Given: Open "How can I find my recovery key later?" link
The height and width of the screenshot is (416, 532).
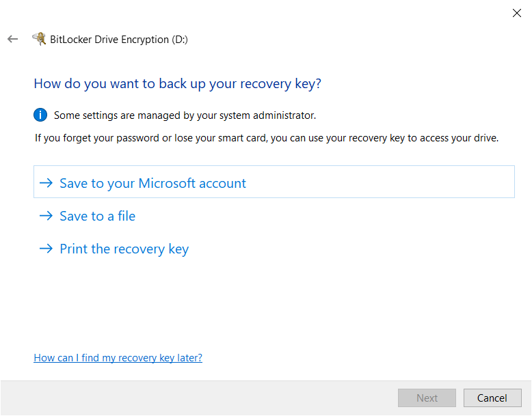Looking at the screenshot, I should [118, 358].
